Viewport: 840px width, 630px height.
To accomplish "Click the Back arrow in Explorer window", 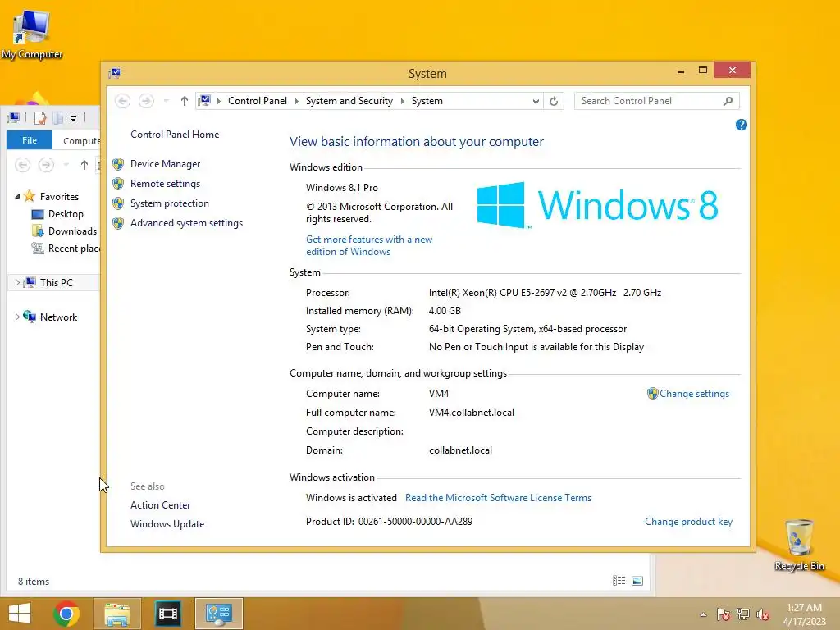I will pyautogui.click(x=22, y=165).
